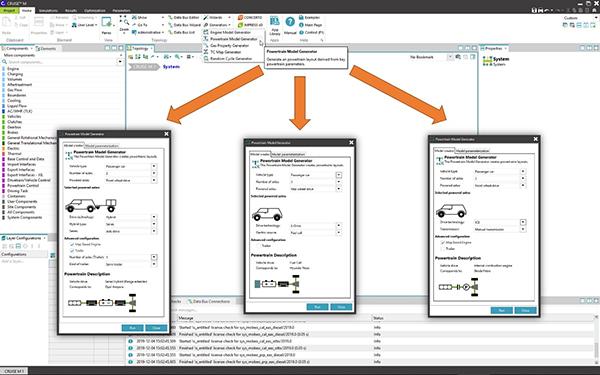The width and height of the screenshot is (600, 375).
Task: Click Run button in left dialog
Action: point(132,328)
